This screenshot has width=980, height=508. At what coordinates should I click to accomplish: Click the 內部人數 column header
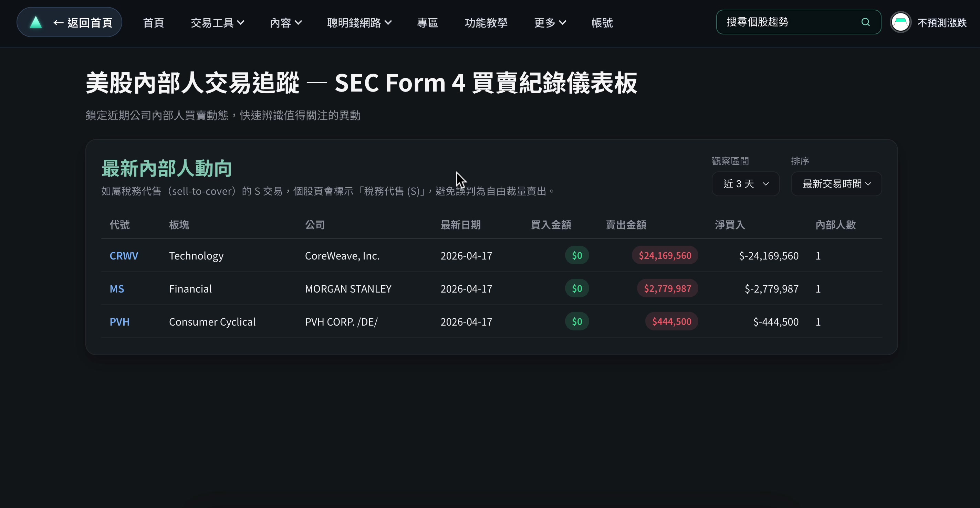(x=835, y=225)
